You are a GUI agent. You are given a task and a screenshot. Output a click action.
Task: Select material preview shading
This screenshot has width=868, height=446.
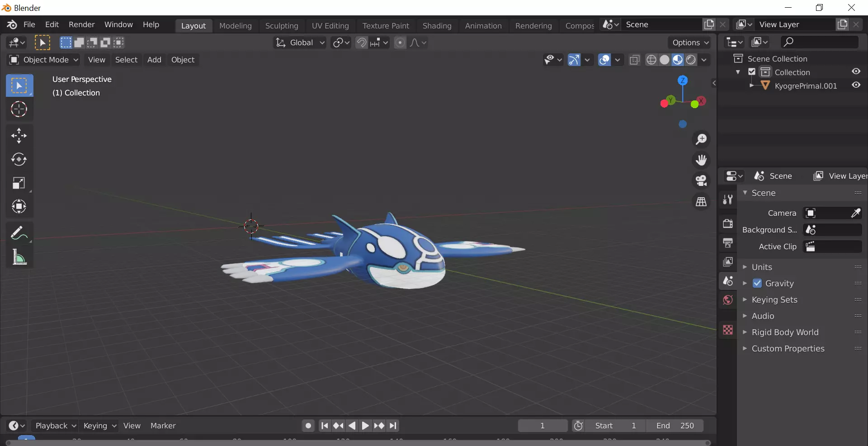click(x=678, y=60)
